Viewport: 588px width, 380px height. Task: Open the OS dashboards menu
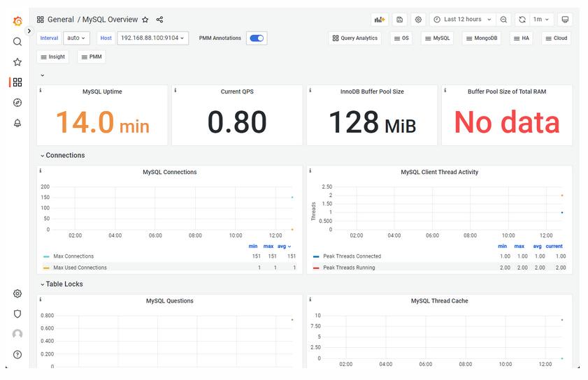coord(401,38)
